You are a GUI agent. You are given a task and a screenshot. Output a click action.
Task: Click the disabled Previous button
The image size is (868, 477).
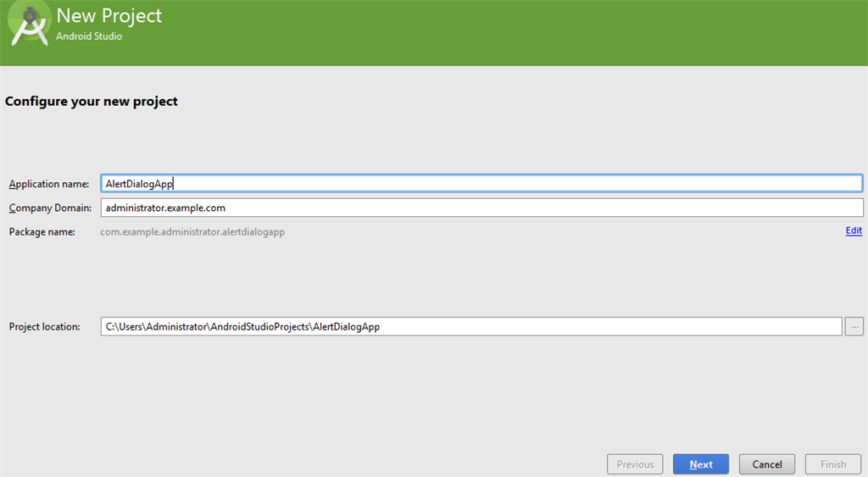click(x=635, y=464)
